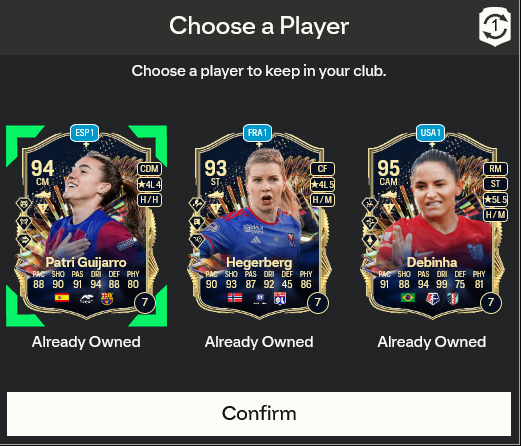Screen dimensions: 521x446
Task: Click the FRA 1 league badge
Action: [257, 133]
